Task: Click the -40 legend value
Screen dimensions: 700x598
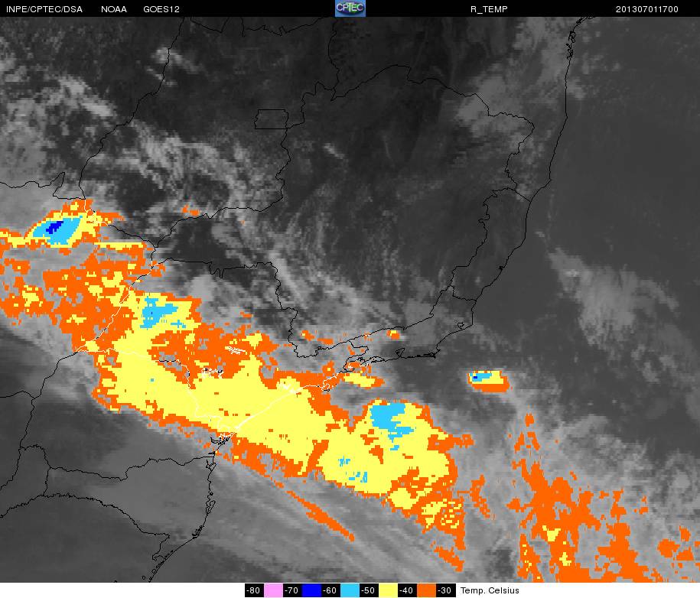Action: [x=407, y=590]
